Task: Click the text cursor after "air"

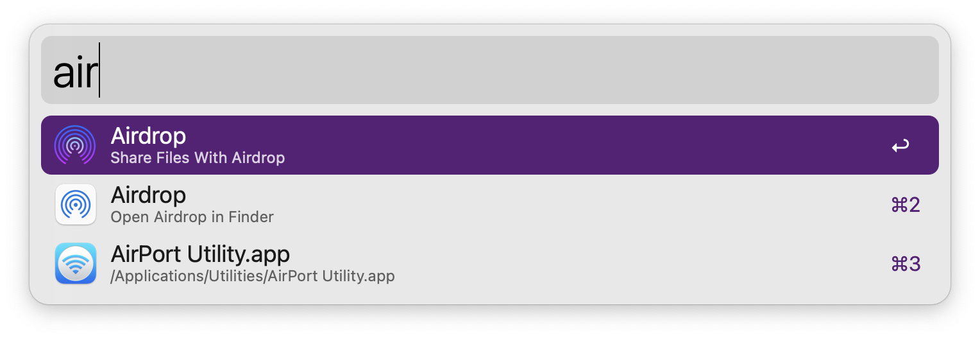Action: tap(99, 70)
